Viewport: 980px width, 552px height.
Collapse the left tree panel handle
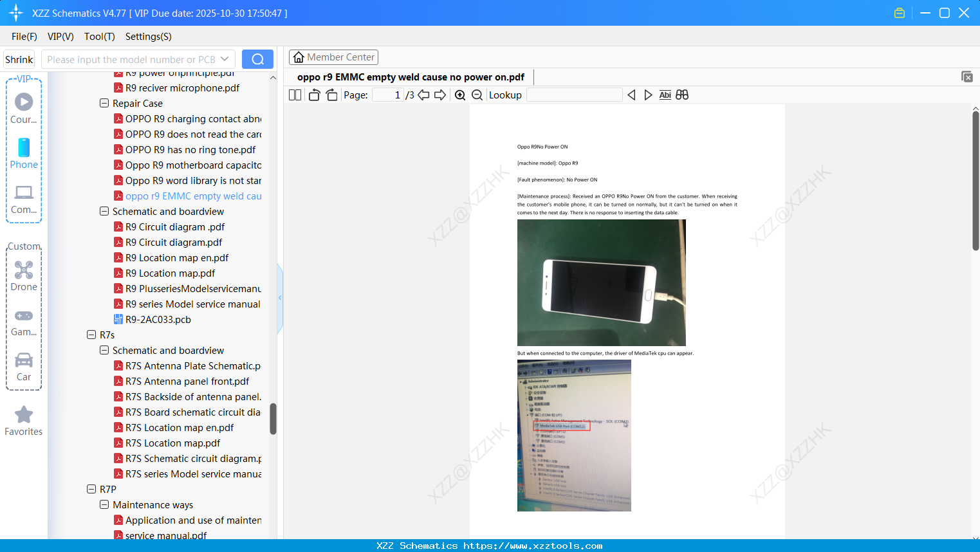pyautogui.click(x=280, y=298)
